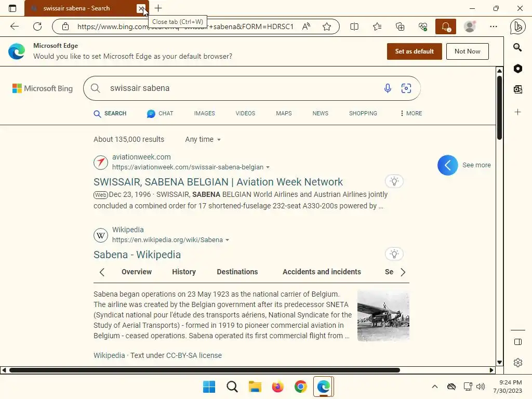Image resolution: width=532 pixels, height=399 pixels.
Task: Launch Google Chrome from the taskbar
Action: (x=301, y=387)
